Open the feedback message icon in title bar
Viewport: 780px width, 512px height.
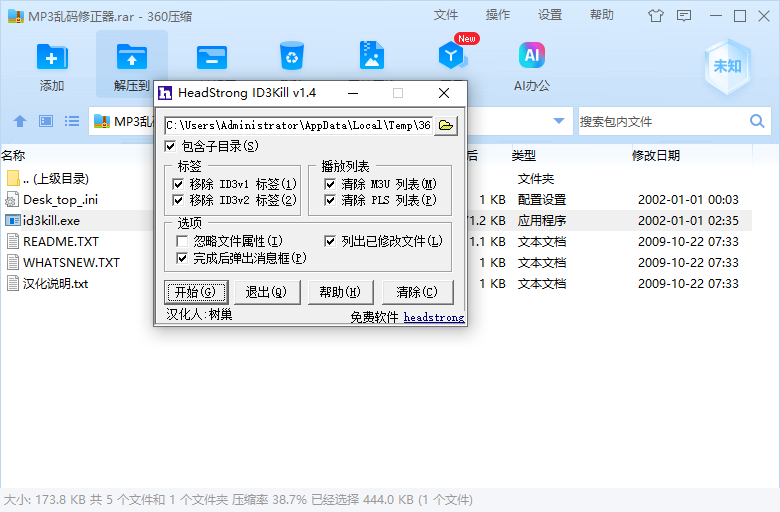click(684, 16)
